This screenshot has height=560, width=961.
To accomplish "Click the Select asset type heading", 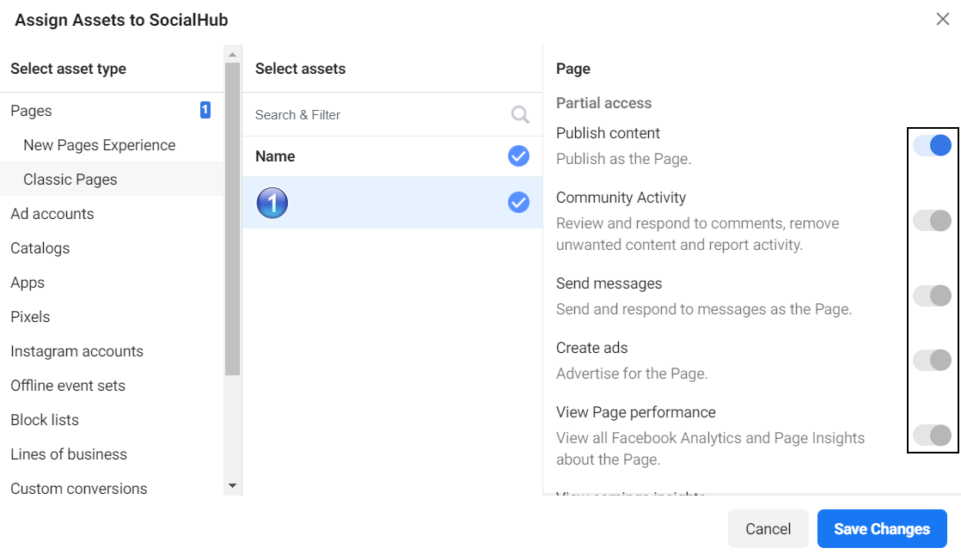I will click(x=68, y=69).
